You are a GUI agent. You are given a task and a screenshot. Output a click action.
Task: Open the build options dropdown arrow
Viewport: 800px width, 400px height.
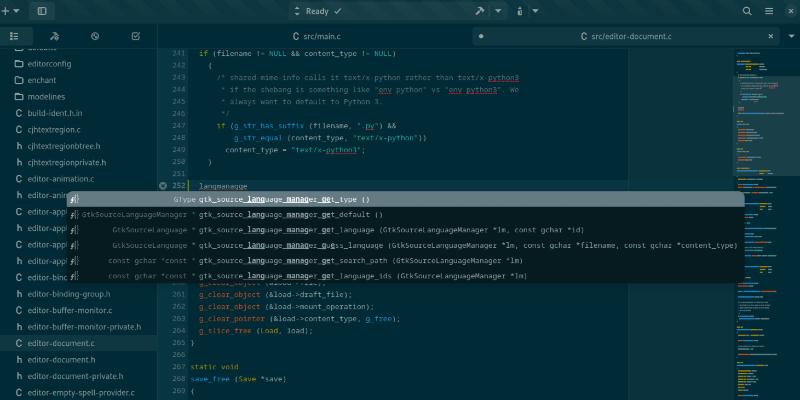coord(495,11)
